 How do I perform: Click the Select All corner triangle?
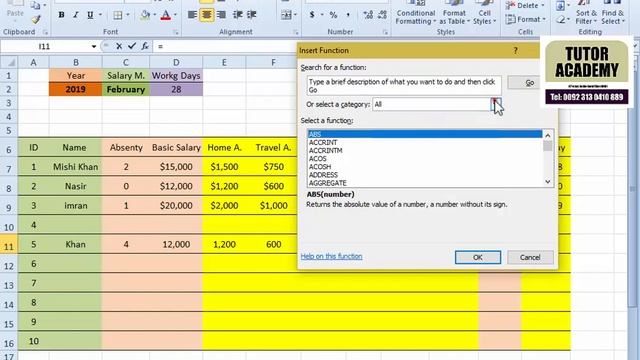[x=11, y=62]
